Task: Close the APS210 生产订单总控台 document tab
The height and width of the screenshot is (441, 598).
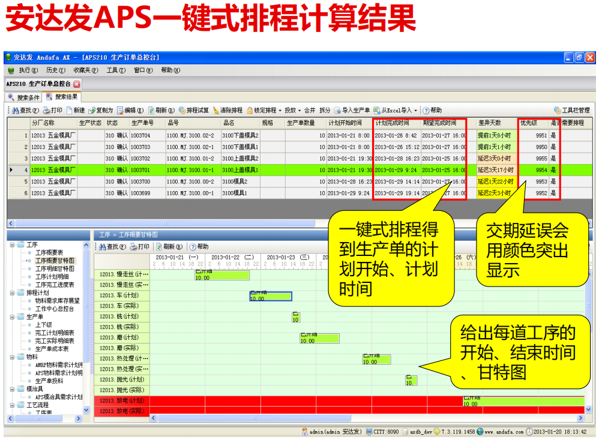Action: pyautogui.click(x=77, y=84)
